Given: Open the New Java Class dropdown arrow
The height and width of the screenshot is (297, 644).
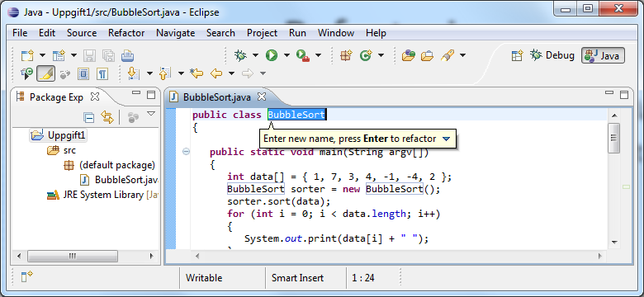Looking at the screenshot, I should 381,55.
